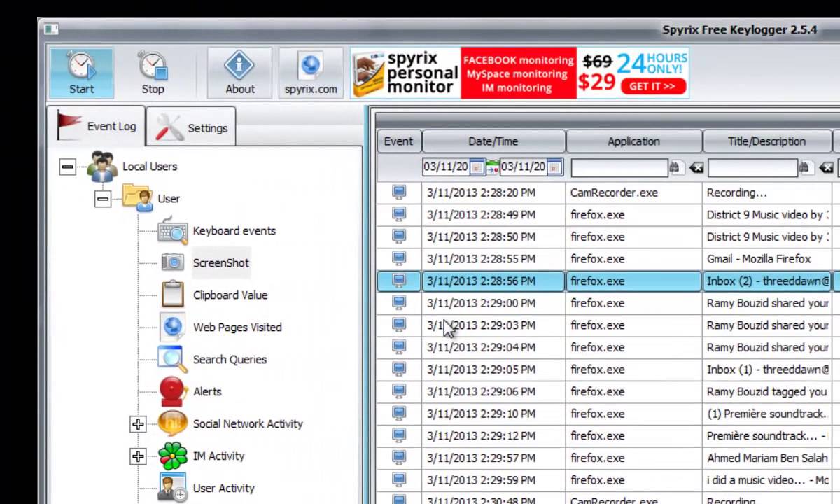Select the Inbox (2) - threeddawn title cell
The width and height of the screenshot is (840, 504).
point(766,281)
